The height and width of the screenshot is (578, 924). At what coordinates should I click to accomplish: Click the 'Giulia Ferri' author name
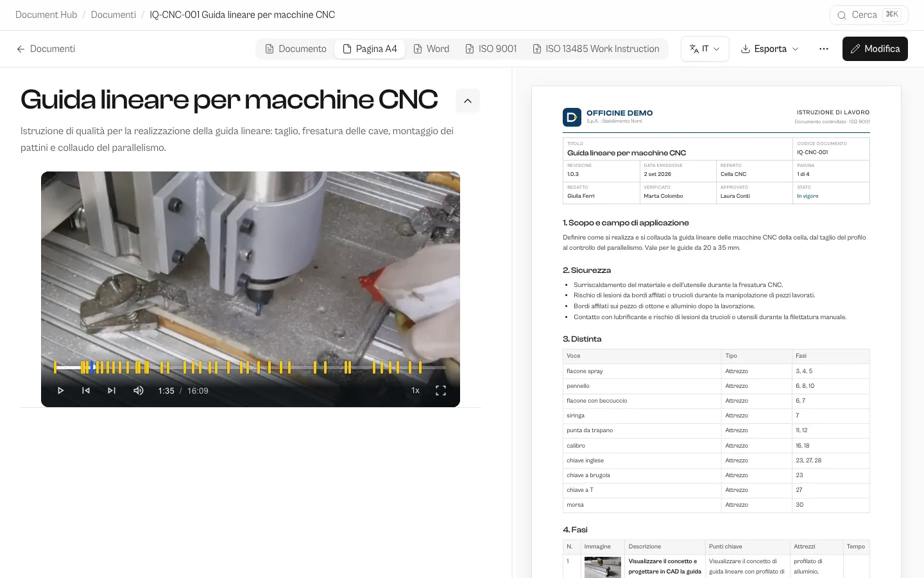pyautogui.click(x=581, y=196)
